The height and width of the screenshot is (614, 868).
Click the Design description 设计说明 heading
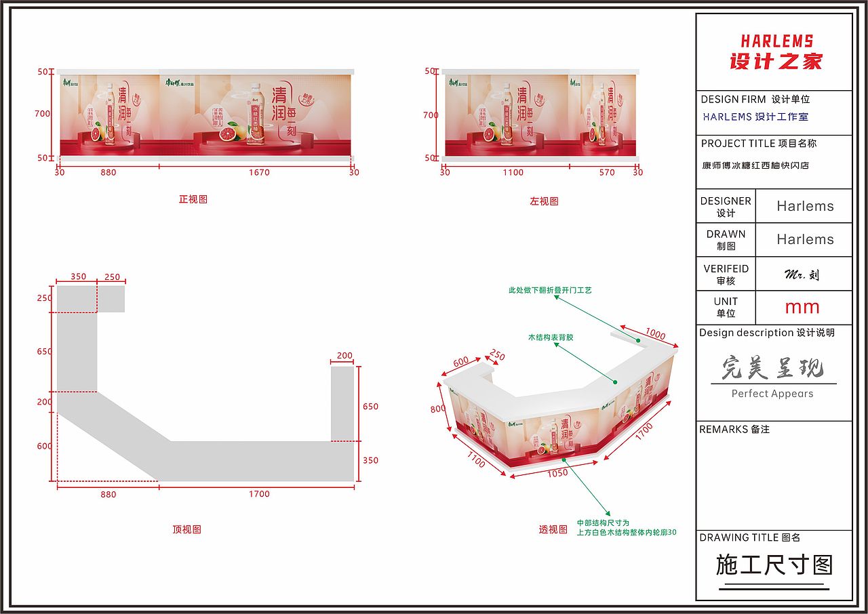(x=767, y=333)
